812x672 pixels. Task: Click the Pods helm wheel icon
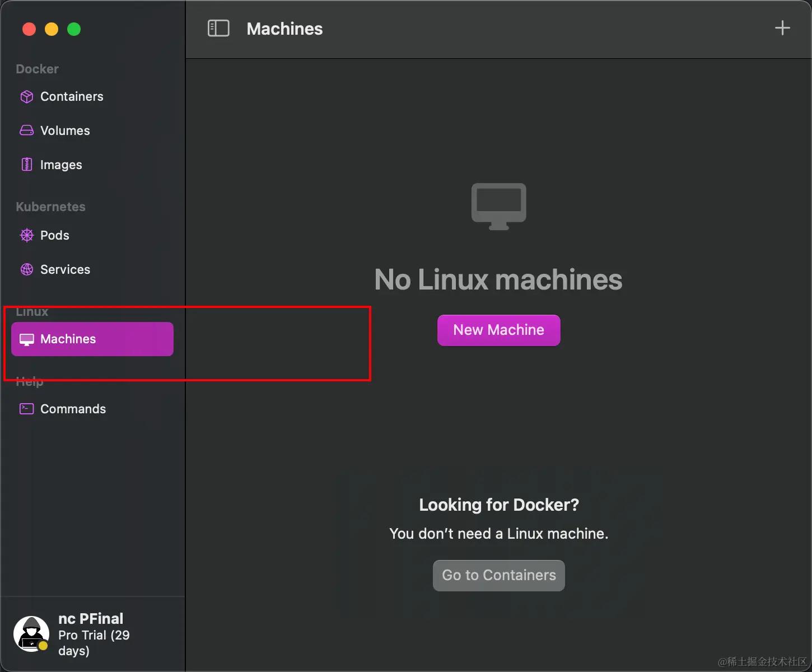(27, 235)
